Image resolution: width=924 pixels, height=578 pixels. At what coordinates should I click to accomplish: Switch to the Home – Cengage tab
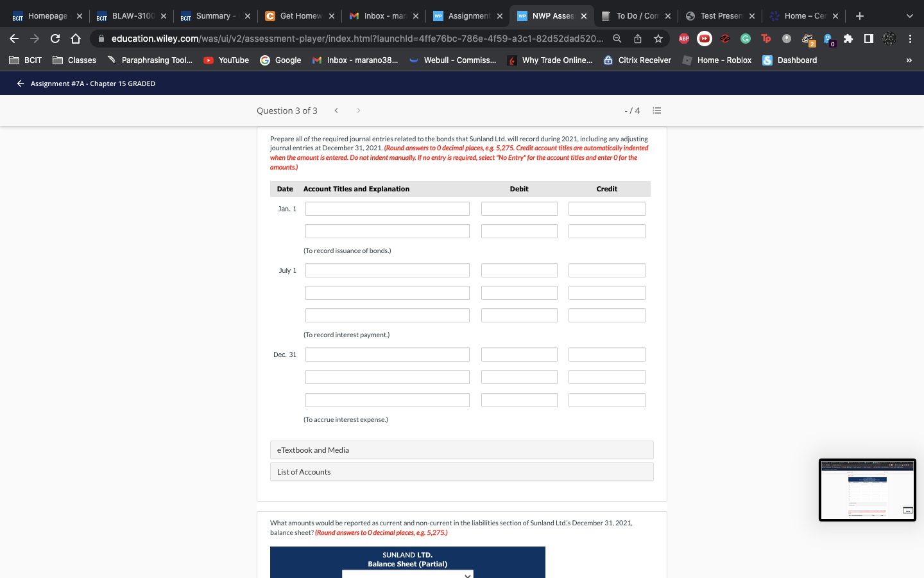tap(804, 16)
